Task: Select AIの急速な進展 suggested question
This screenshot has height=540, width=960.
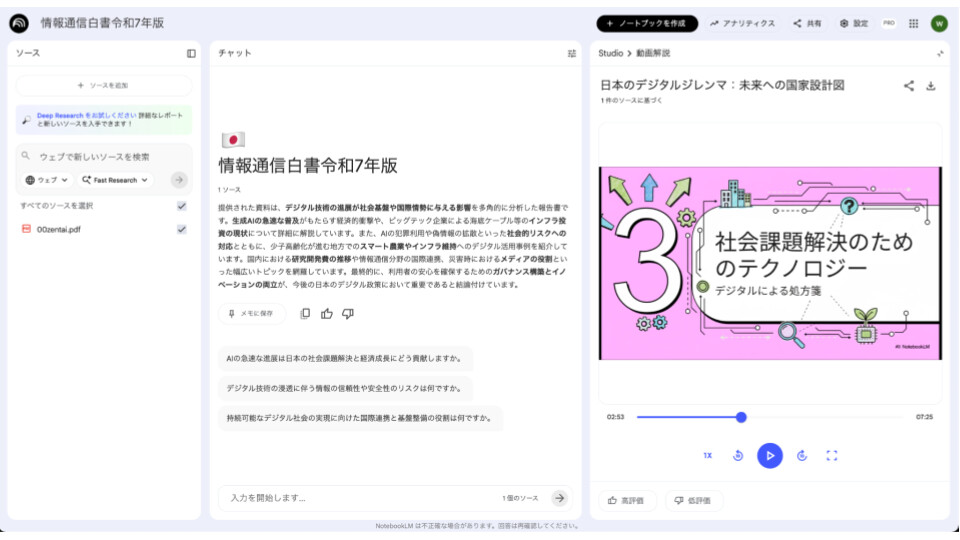Action: click(345, 359)
